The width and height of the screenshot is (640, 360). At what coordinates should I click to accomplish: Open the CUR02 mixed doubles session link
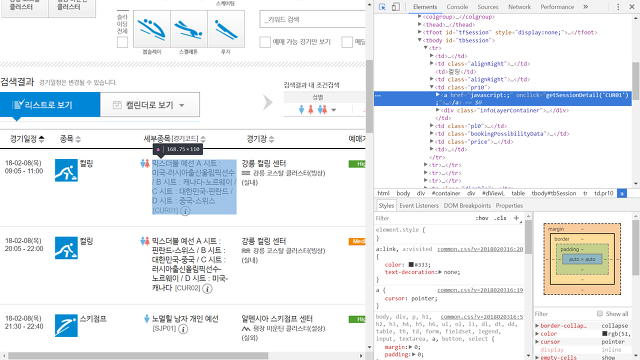tap(190, 264)
